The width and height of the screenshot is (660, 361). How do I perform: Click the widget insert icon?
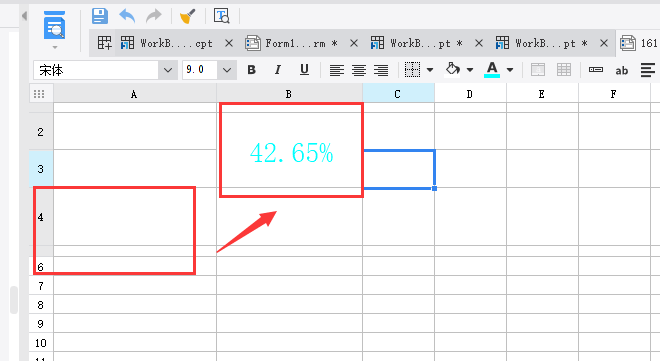[x=596, y=70]
